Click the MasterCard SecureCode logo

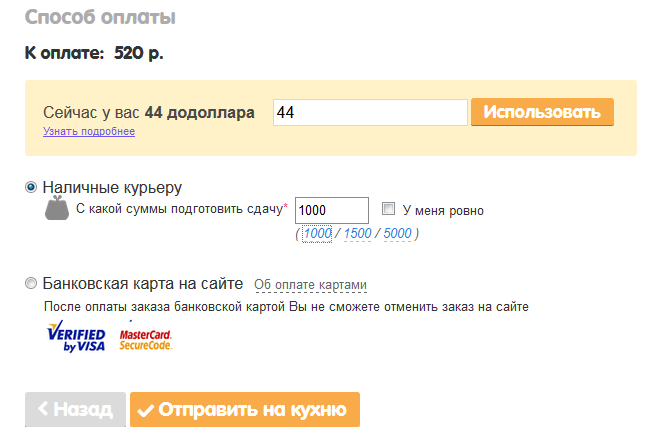146,339
